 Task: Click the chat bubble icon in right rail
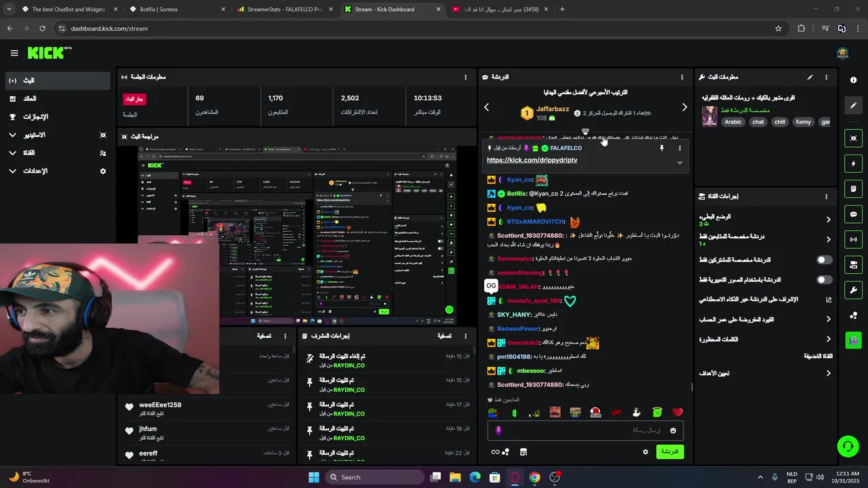[x=853, y=214]
